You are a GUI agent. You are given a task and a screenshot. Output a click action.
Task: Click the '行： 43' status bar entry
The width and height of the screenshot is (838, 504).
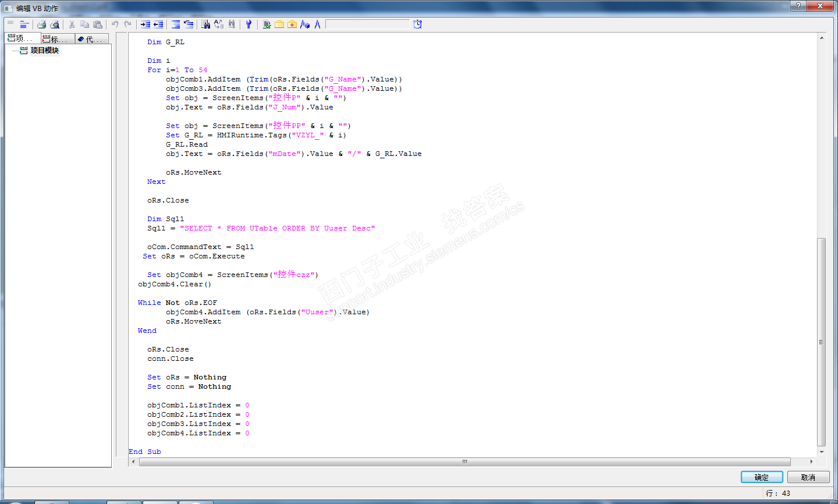coord(778,494)
